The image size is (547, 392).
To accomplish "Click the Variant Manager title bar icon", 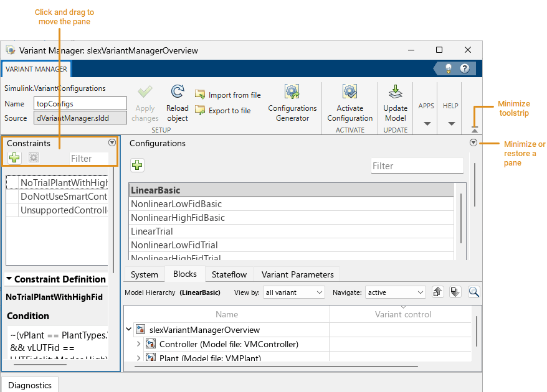I will click(x=11, y=50).
